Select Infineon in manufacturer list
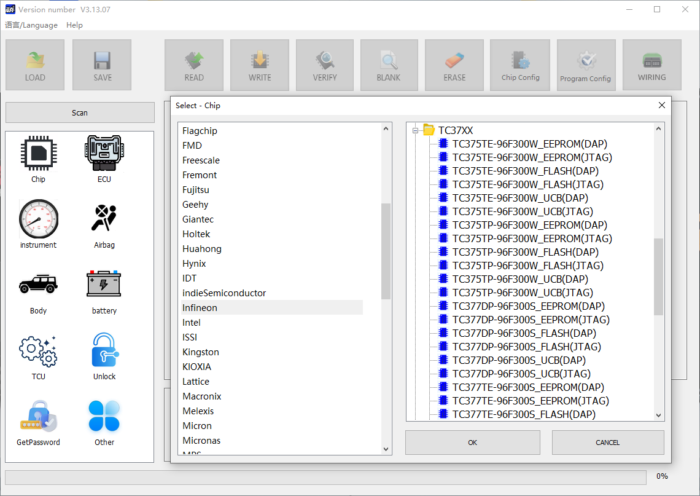The height and width of the screenshot is (496, 700). click(271, 308)
